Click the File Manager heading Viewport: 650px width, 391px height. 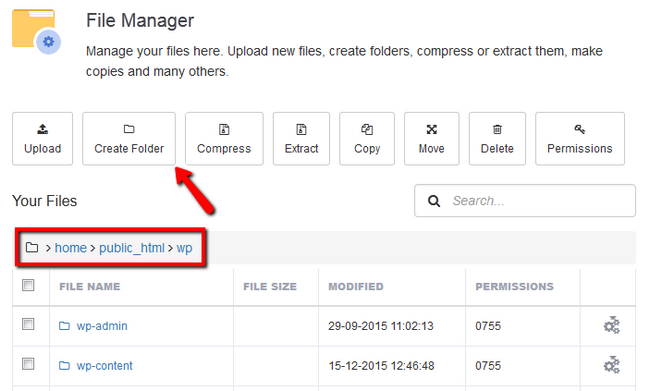coord(140,20)
